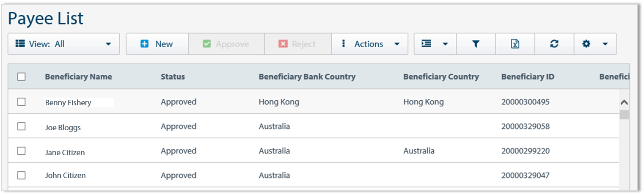Click the New plus icon
Screen dimensions: 644x195
(145, 44)
